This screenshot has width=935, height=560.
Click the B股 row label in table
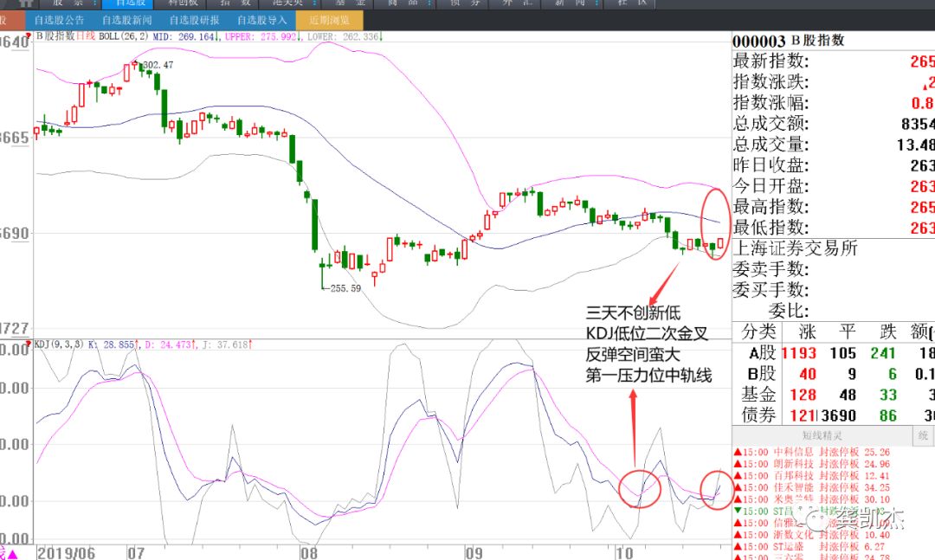click(762, 374)
